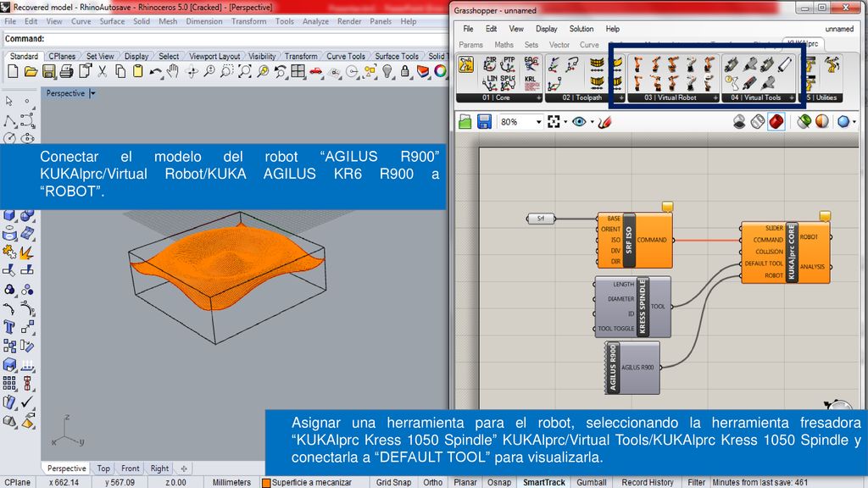Select the CIR circular movement component

click(x=491, y=64)
